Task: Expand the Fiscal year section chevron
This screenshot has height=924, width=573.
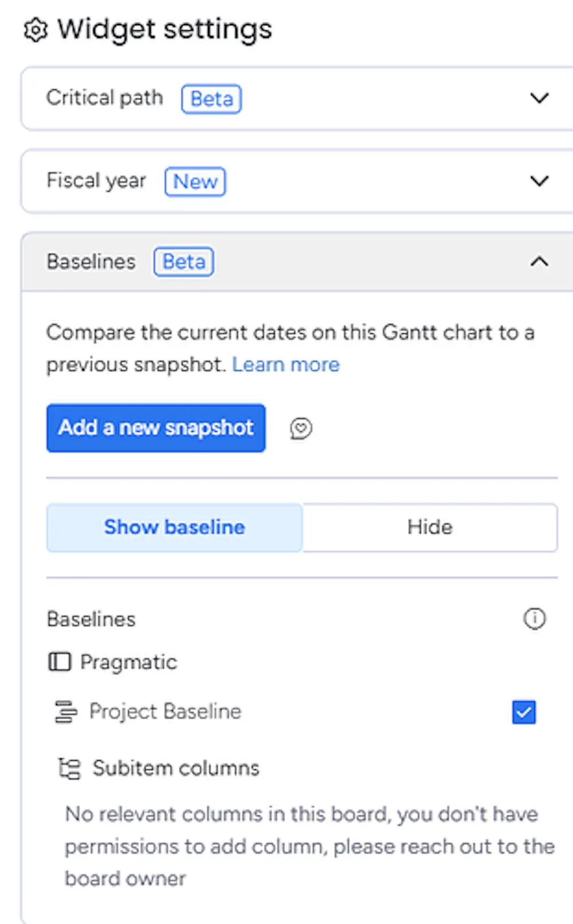Action: pyautogui.click(x=539, y=181)
